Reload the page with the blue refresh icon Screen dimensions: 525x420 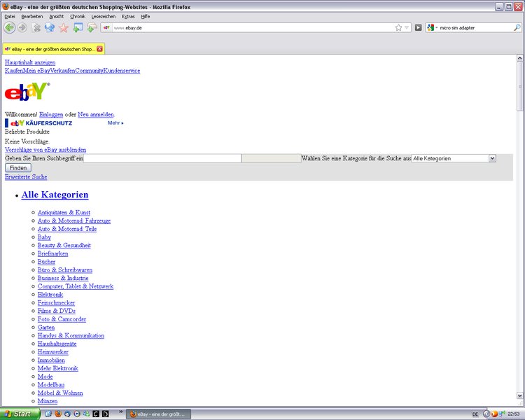click(50, 28)
